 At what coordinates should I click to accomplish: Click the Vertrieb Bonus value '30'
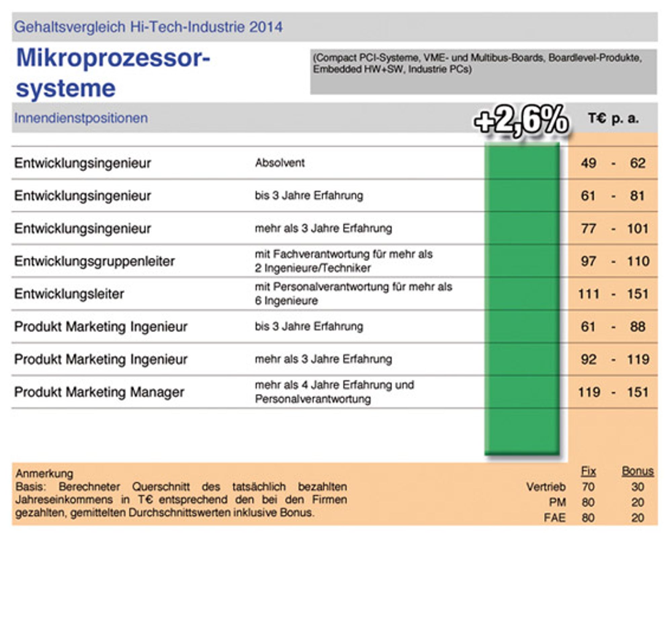click(638, 487)
